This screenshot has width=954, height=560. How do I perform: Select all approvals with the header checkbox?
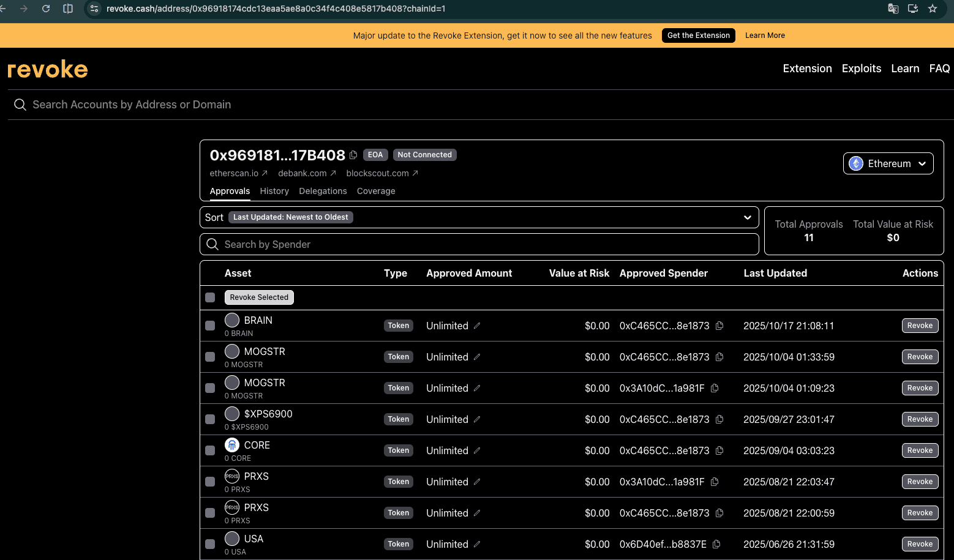(210, 297)
